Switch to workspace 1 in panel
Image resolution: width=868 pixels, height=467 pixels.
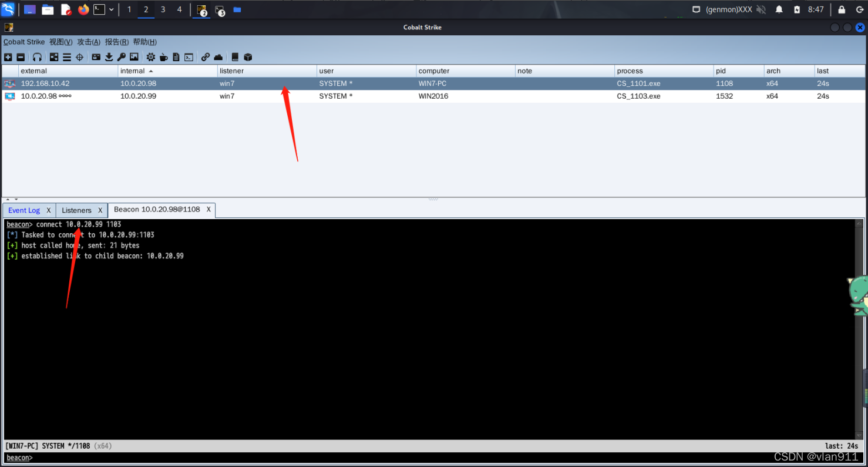(x=129, y=9)
